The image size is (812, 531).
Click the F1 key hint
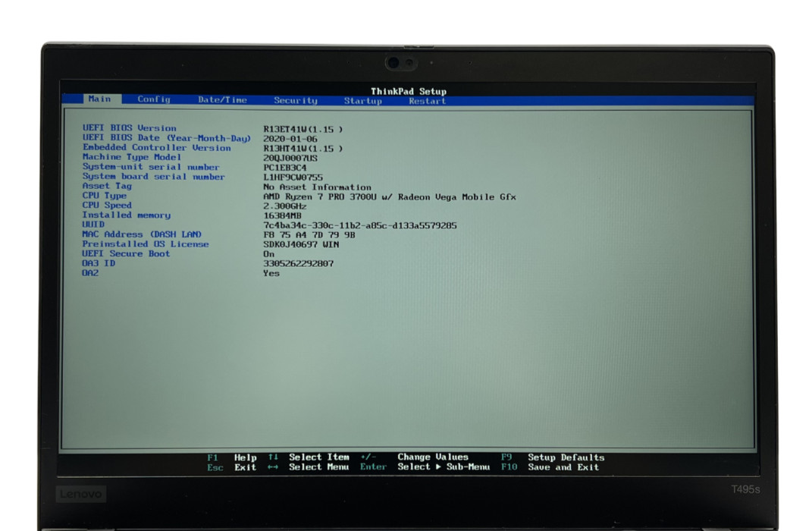(212, 457)
